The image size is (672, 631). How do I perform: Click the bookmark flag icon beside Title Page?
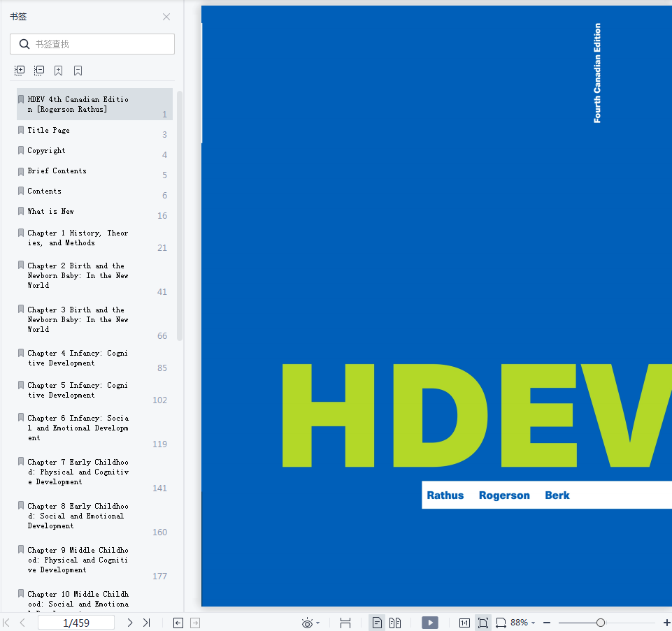pyautogui.click(x=20, y=130)
